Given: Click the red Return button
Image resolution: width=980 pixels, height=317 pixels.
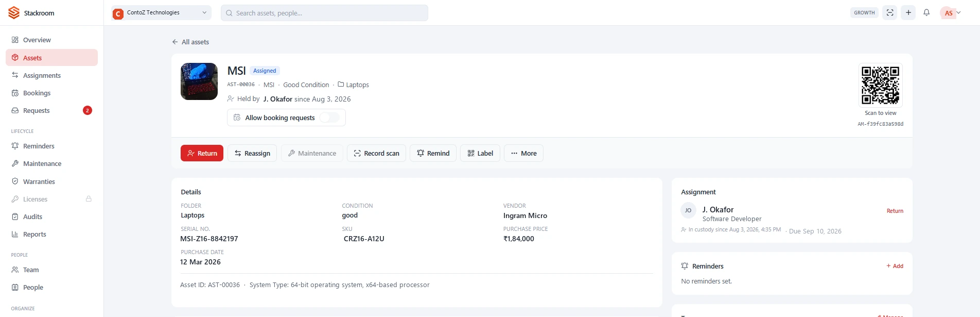Looking at the screenshot, I should coord(202,153).
